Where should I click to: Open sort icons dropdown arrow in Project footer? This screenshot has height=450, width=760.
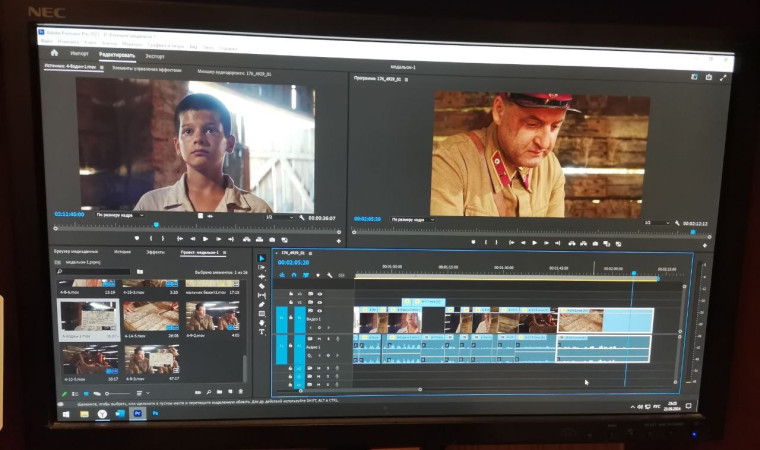(x=148, y=393)
